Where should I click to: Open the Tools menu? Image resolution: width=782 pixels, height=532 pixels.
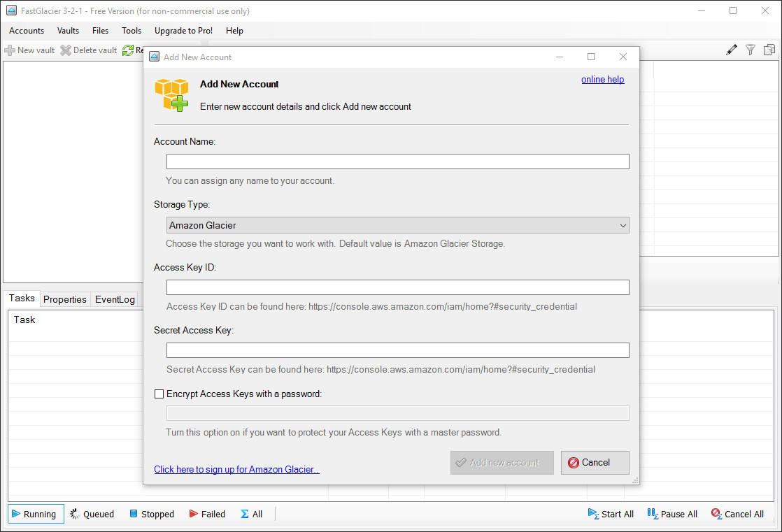(x=131, y=31)
